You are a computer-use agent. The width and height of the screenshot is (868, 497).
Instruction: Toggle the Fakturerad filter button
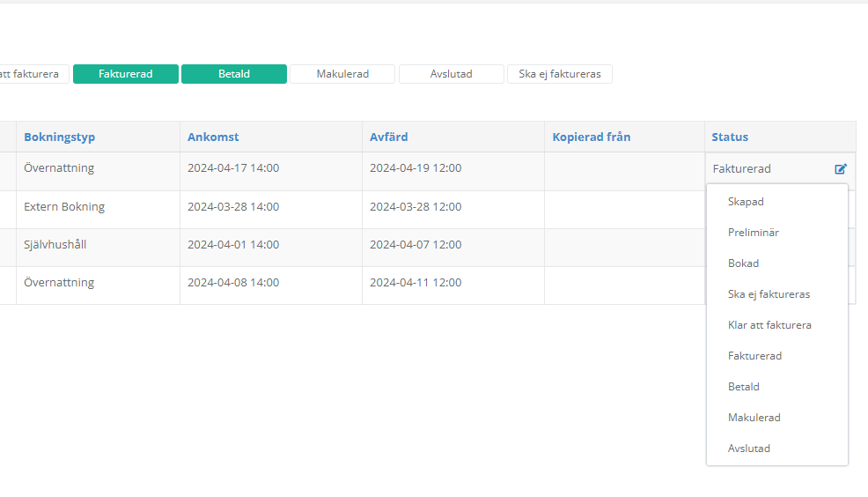coord(126,74)
